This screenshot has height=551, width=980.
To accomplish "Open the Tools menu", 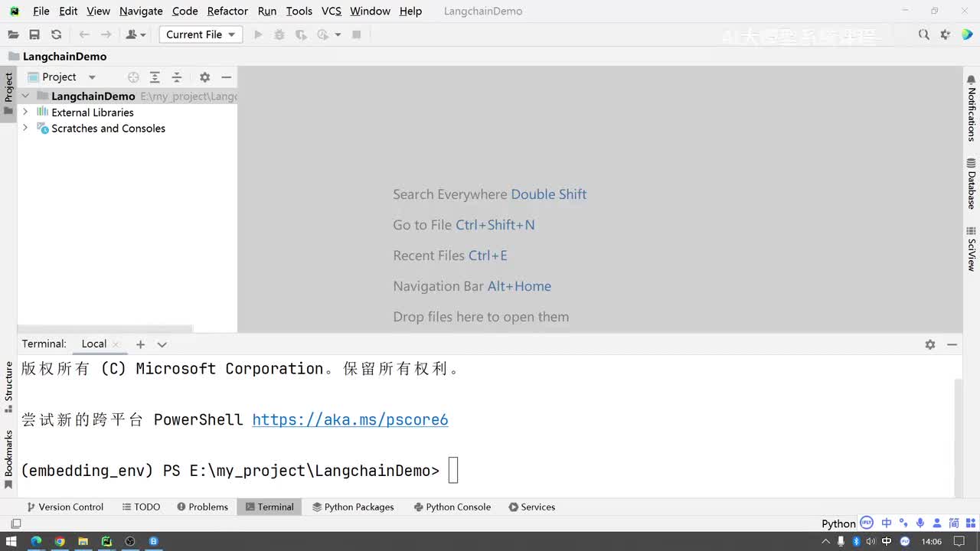I will click(x=299, y=11).
